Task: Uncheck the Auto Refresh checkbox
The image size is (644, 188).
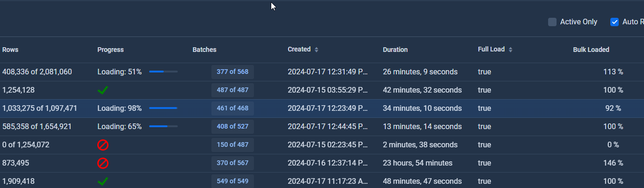Action: click(x=615, y=22)
